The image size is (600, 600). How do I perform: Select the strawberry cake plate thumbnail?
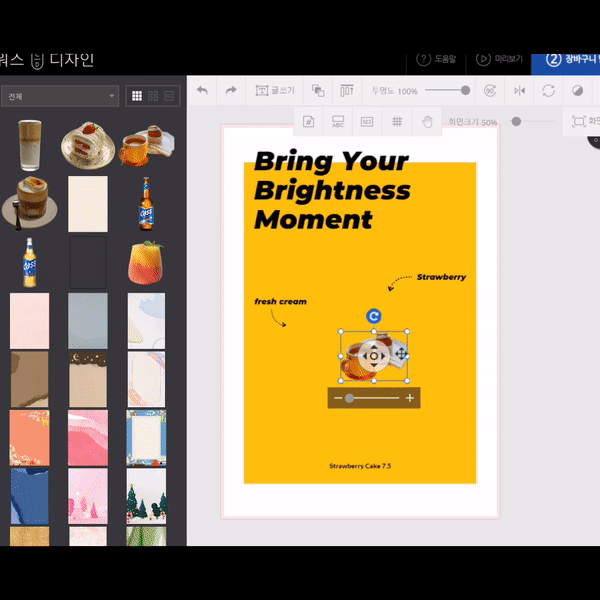[88, 145]
